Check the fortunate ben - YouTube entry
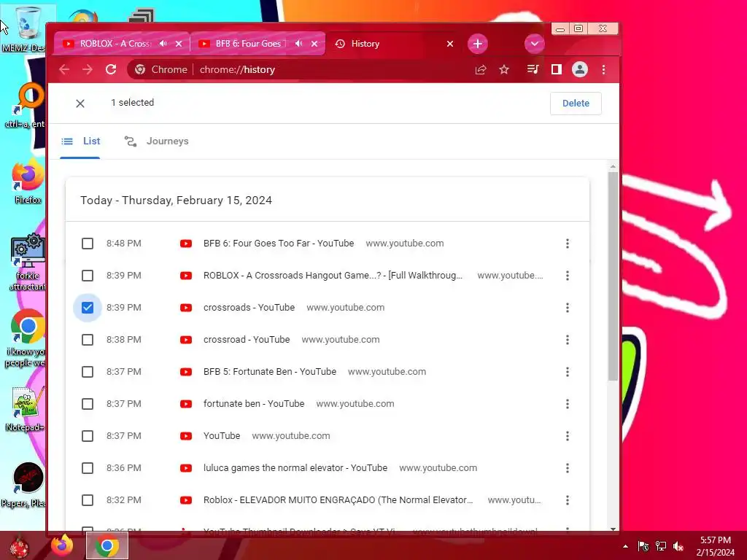Viewport: 747px width, 560px height. coord(88,404)
